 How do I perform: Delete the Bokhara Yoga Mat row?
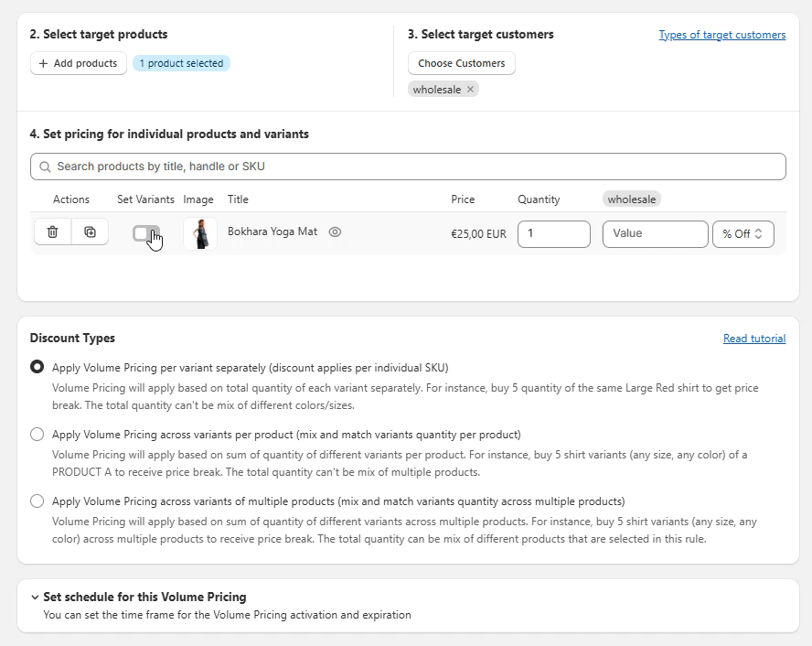click(52, 232)
